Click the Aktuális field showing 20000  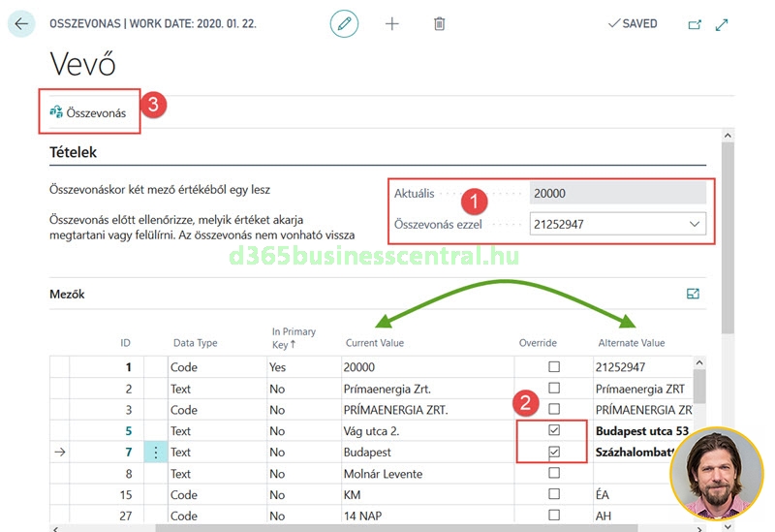617,194
